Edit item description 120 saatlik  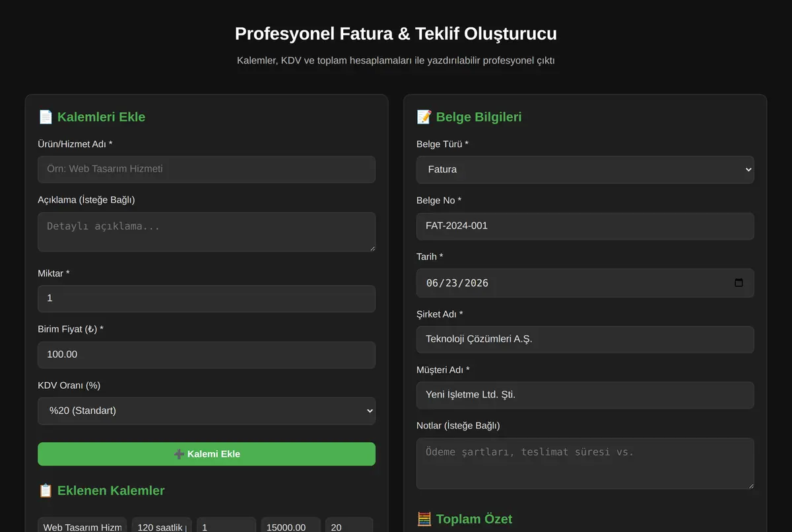point(162,525)
